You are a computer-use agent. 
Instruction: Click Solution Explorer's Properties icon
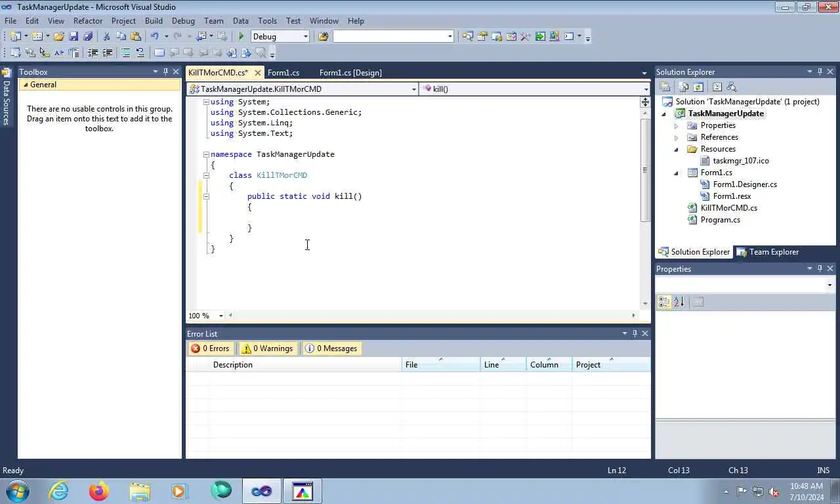(665, 87)
